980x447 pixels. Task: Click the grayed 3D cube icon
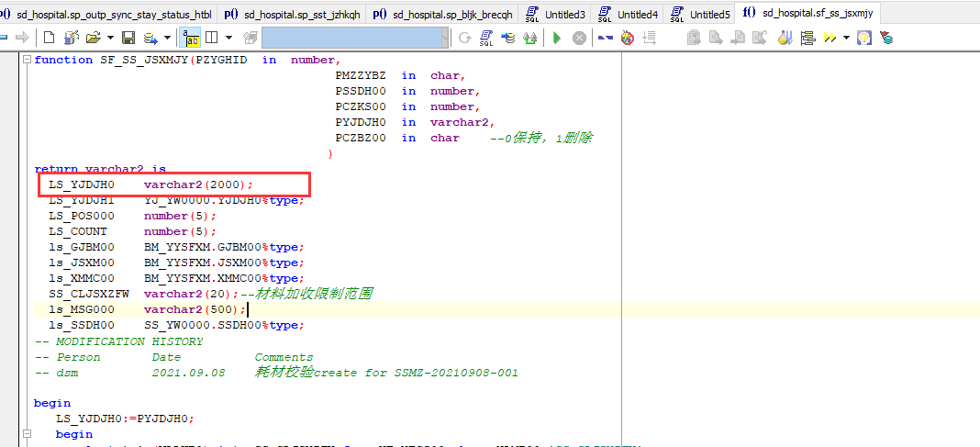click(250, 39)
